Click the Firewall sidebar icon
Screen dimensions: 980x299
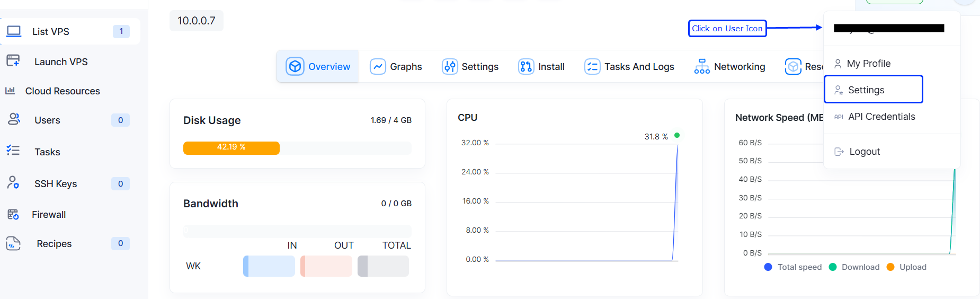click(x=13, y=214)
